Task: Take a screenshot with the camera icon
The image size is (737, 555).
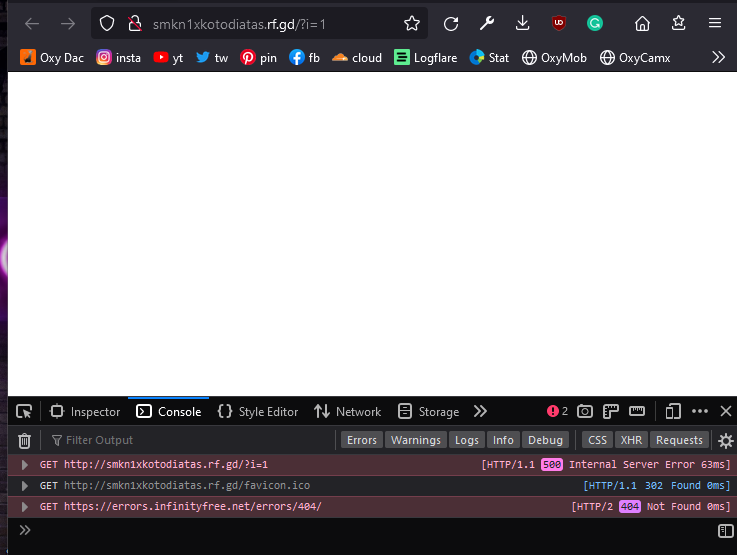Action: point(585,411)
